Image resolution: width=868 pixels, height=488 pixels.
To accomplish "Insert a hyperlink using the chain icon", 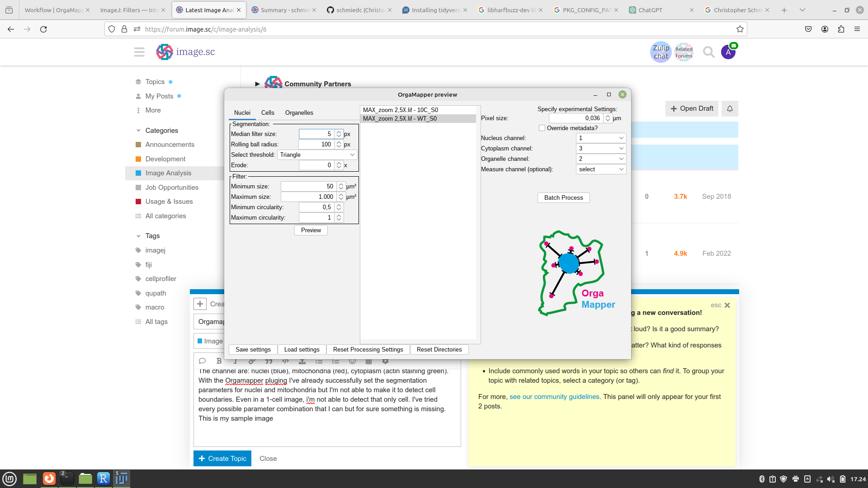I will click(252, 361).
